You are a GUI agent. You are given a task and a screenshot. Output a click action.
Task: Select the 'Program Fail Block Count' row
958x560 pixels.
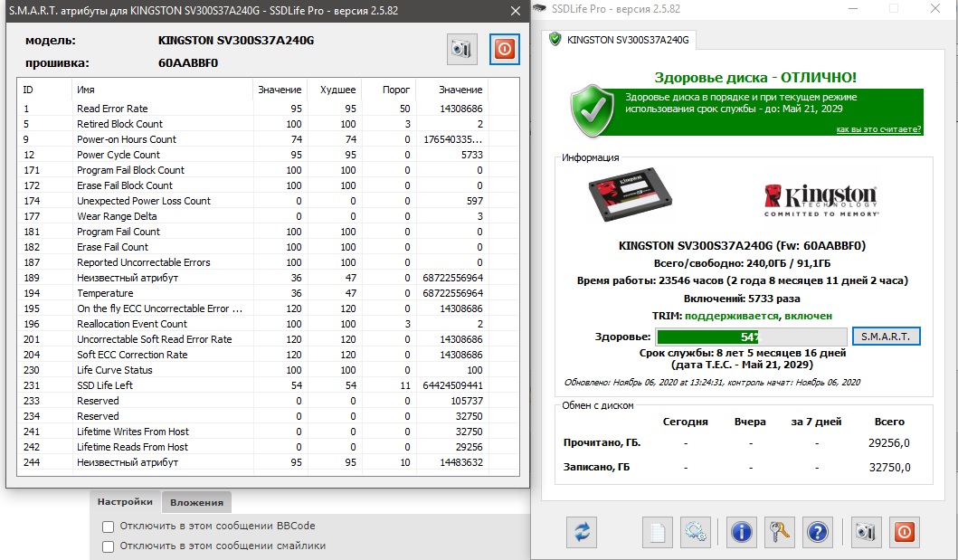tap(268, 170)
